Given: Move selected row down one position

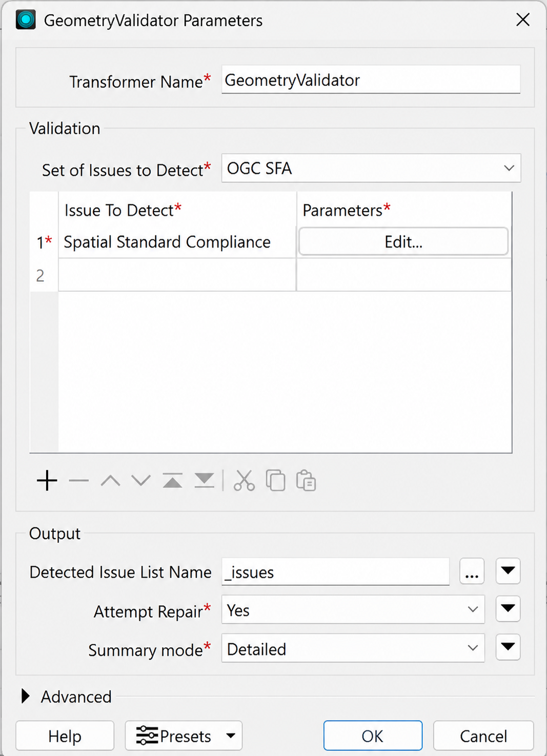Looking at the screenshot, I should click(141, 481).
